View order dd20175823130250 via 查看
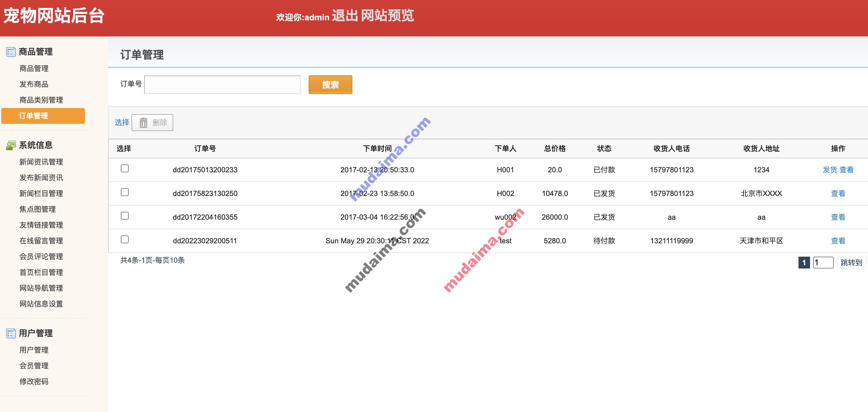The width and height of the screenshot is (868, 412). (x=838, y=193)
